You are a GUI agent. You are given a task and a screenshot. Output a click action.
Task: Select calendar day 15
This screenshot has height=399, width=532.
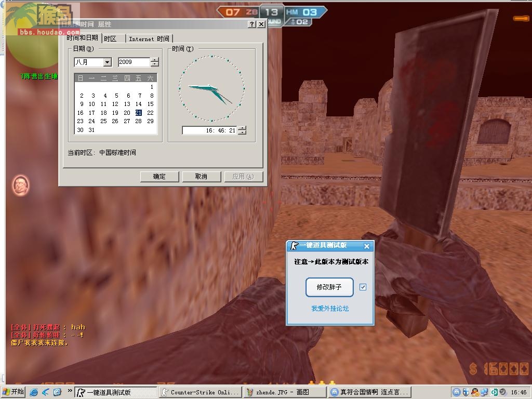point(150,104)
